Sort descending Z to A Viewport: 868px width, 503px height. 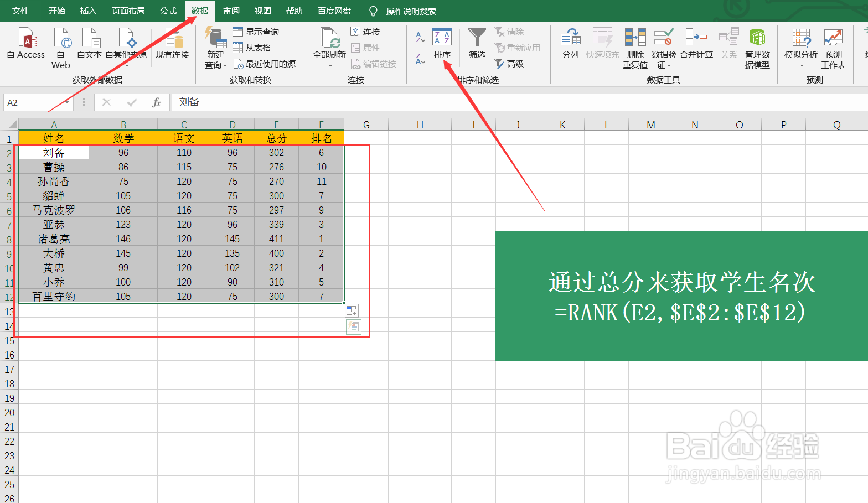tap(420, 58)
